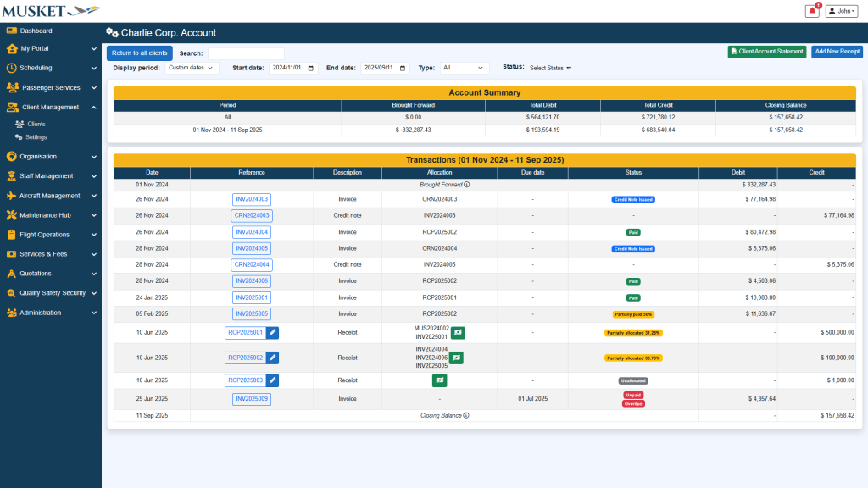
Task: Click Return to all clients button
Action: pos(140,53)
